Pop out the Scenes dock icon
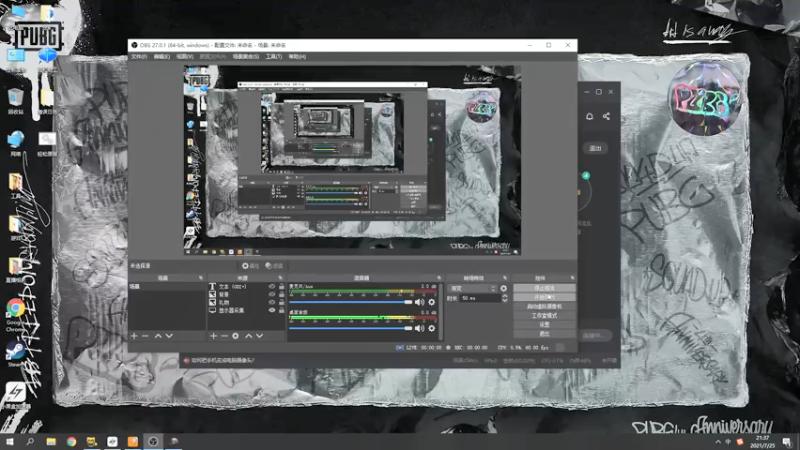 (201, 278)
